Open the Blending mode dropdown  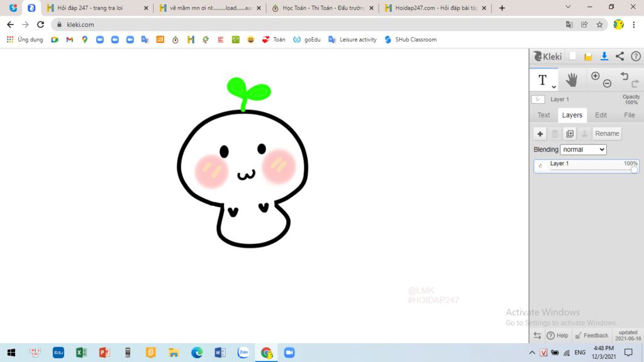[x=583, y=150]
